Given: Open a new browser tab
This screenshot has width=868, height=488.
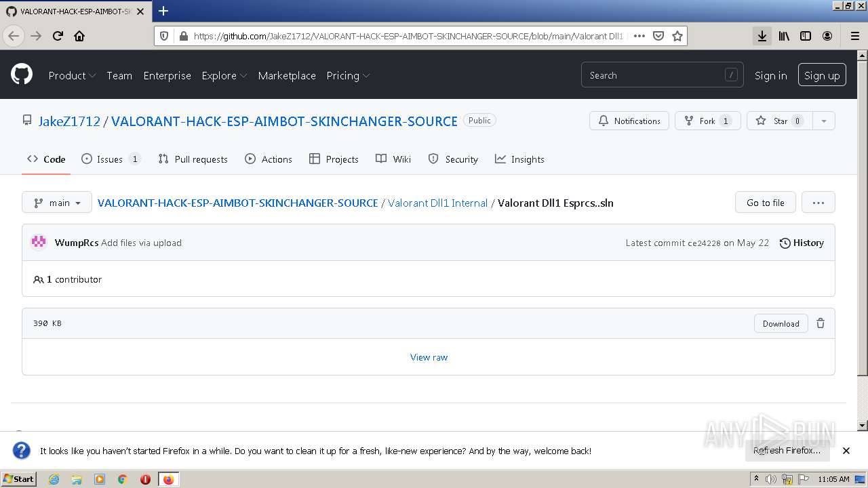Looking at the screenshot, I should (163, 11).
